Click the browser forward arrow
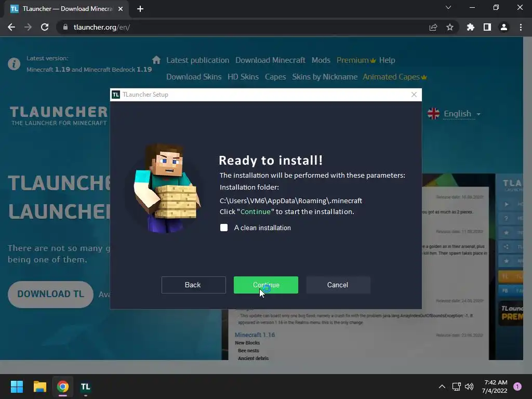 click(x=28, y=27)
